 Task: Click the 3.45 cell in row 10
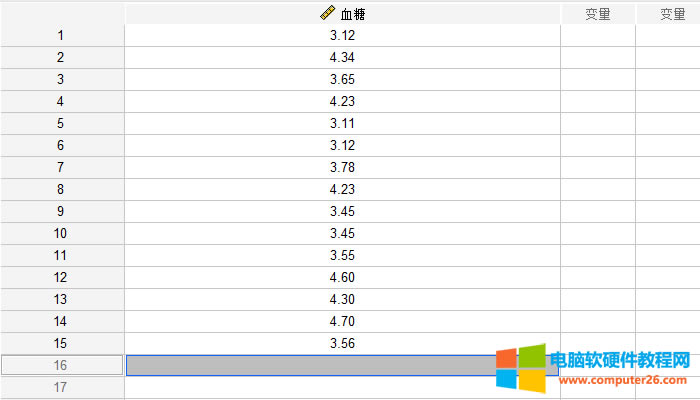click(342, 233)
